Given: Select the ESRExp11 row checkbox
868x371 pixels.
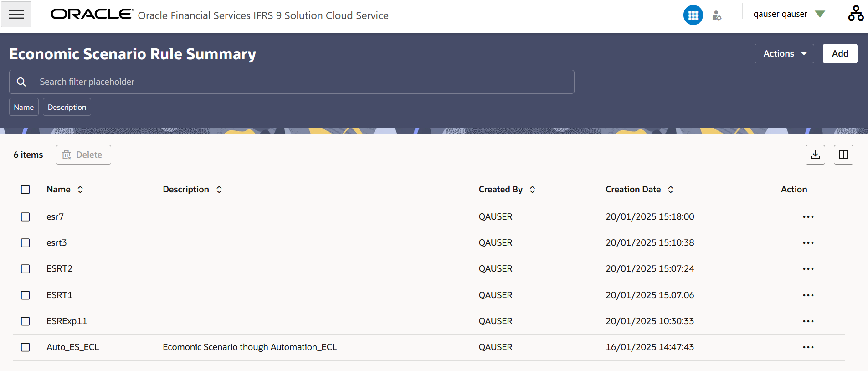Looking at the screenshot, I should pyautogui.click(x=26, y=321).
